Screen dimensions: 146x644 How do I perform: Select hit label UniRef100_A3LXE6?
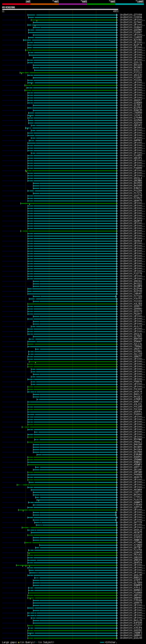131,304
